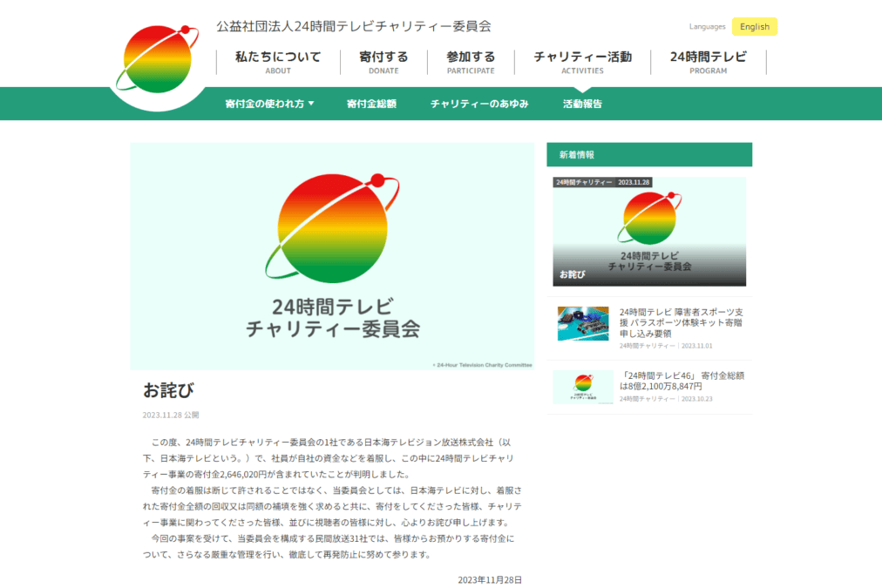Open the 24時間テレビ PROGRAM section
This screenshot has height=588, width=882.
709,61
